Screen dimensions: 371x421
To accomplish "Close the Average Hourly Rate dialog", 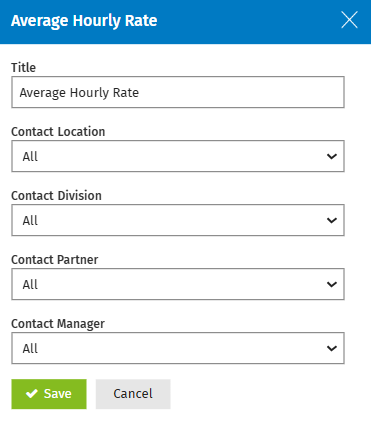I will [x=349, y=20].
